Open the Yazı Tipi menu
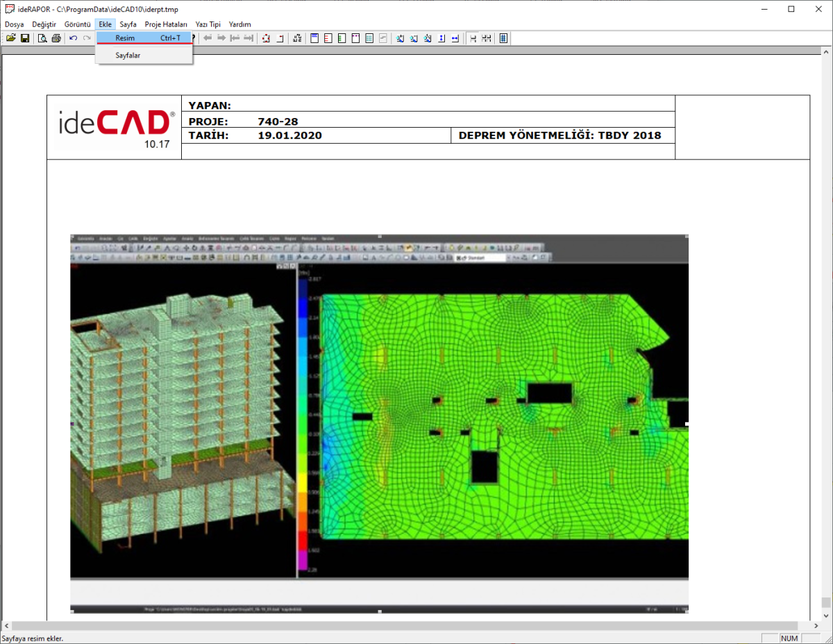This screenshot has height=644, width=833. click(x=208, y=24)
